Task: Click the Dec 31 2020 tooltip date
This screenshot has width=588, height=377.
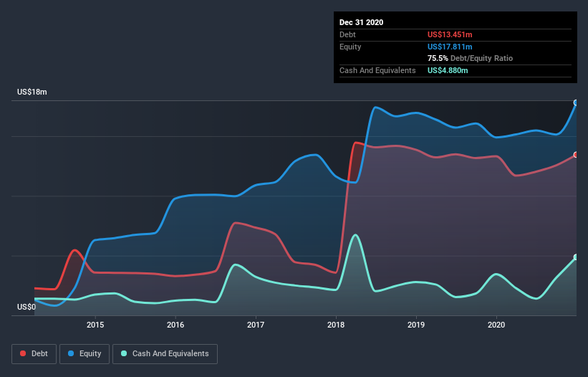Action: pos(361,22)
